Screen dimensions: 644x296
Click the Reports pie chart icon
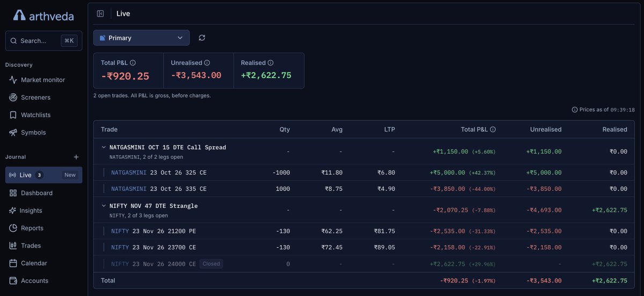click(13, 228)
